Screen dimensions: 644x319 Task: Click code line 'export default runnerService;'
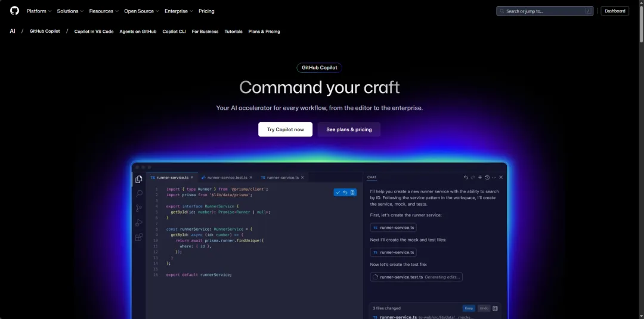[x=199, y=275]
